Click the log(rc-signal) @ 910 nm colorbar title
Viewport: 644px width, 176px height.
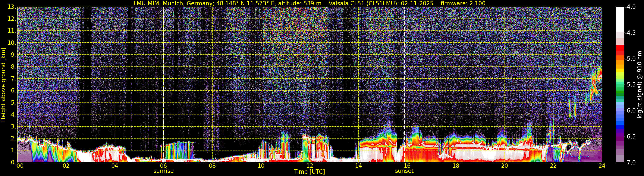click(x=640, y=85)
